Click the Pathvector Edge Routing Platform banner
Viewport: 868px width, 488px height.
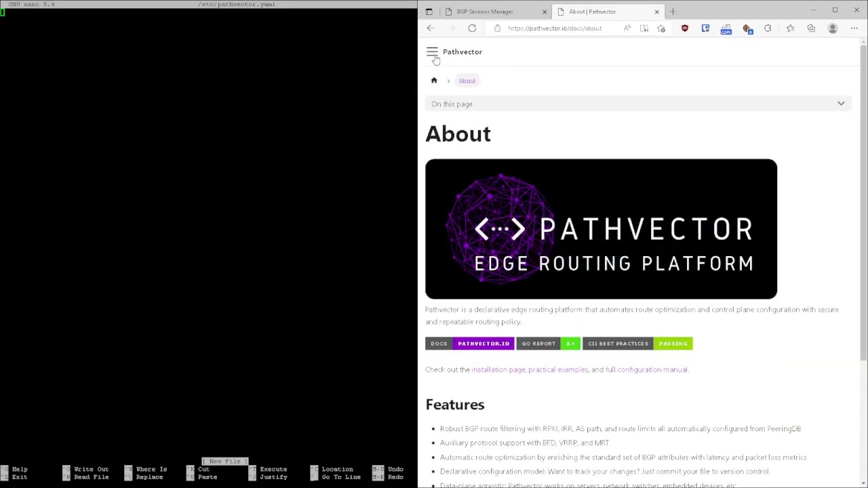coord(601,229)
